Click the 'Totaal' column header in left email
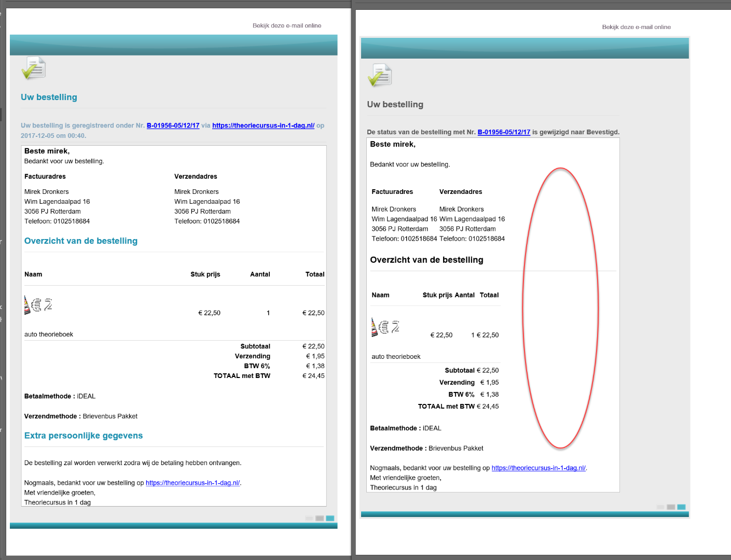 [x=315, y=274]
